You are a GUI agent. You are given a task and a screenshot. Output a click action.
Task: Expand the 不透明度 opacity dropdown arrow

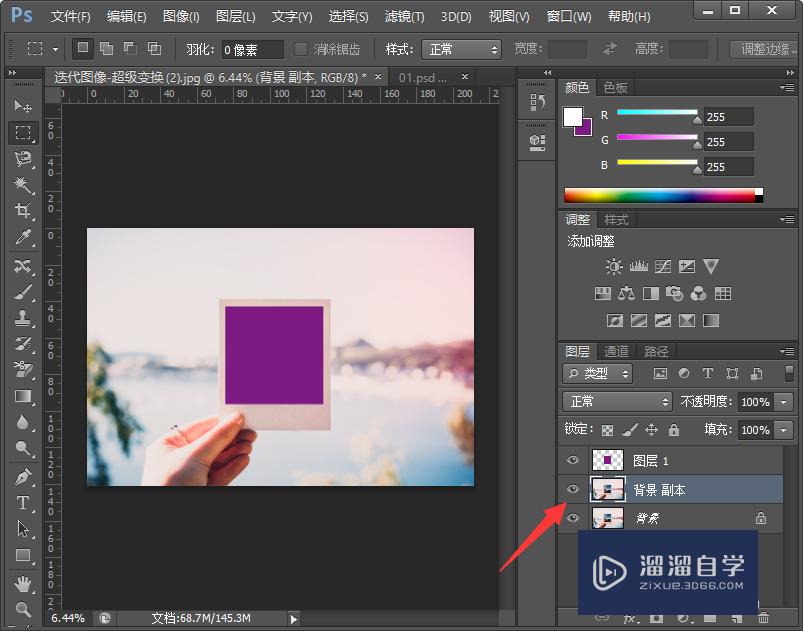pyautogui.click(x=783, y=401)
